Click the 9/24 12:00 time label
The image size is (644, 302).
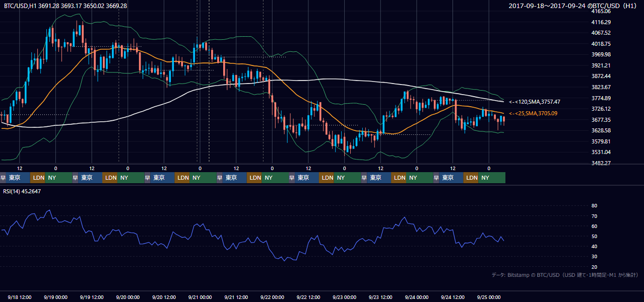(x=453, y=297)
